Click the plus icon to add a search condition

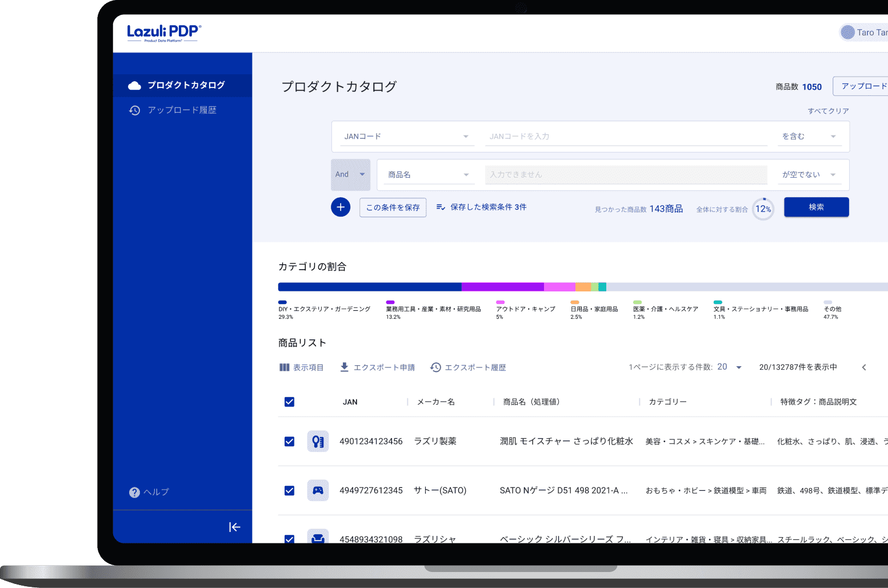341,207
